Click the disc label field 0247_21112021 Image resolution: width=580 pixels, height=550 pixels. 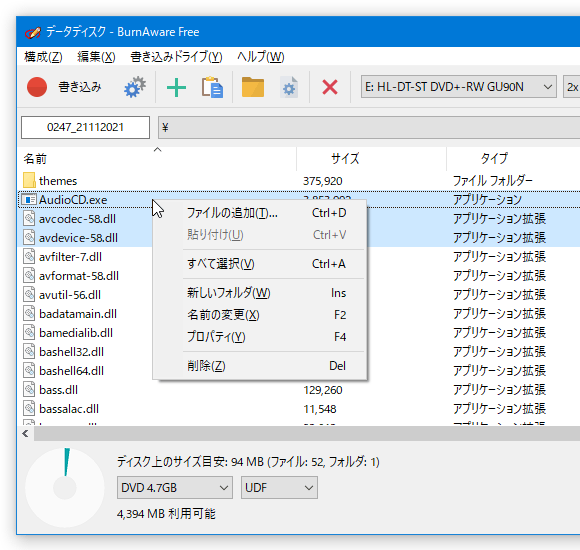point(85,127)
